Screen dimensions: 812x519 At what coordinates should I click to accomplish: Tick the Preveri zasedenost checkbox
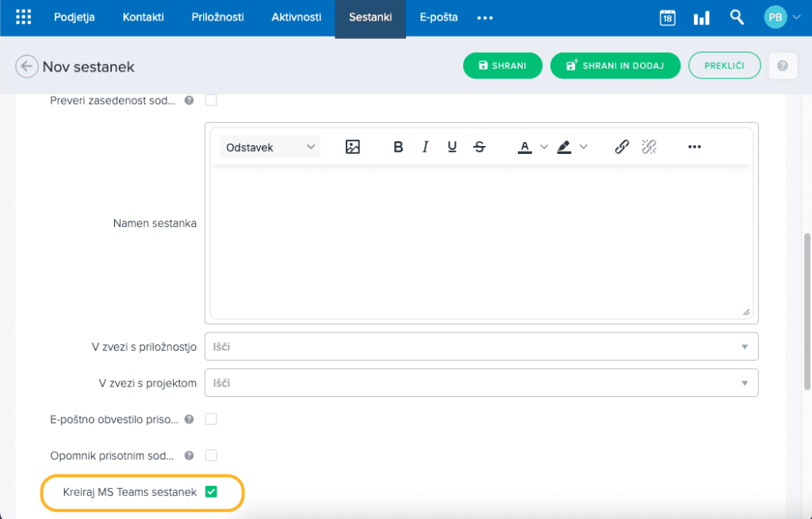(x=211, y=101)
